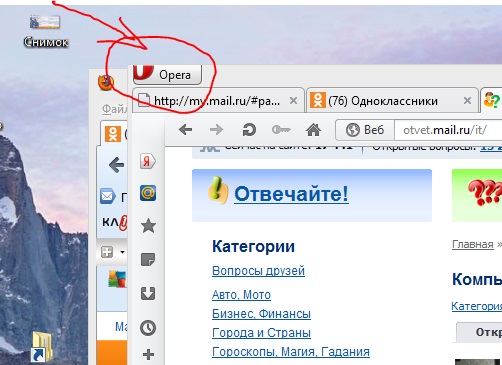Open the History clock sidebar panel
502x365 pixels.
(148, 328)
